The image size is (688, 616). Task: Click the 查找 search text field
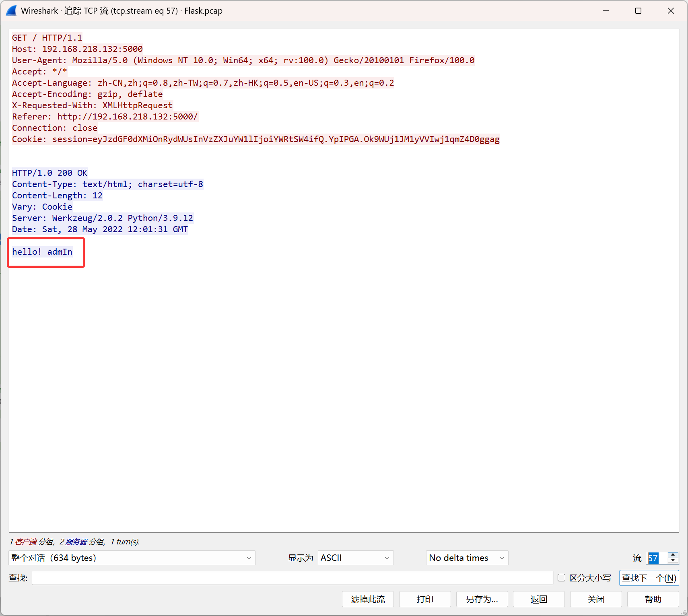click(293, 578)
